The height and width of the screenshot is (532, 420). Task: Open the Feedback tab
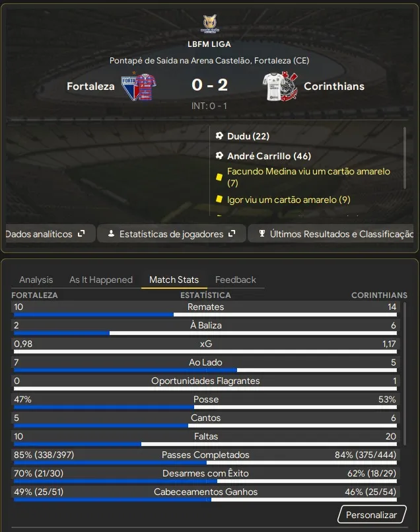click(236, 280)
